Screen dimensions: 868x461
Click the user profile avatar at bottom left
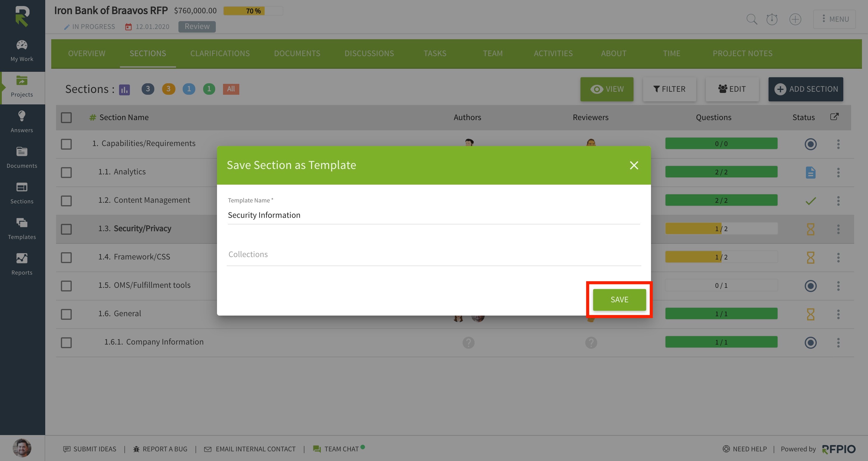[22, 448]
